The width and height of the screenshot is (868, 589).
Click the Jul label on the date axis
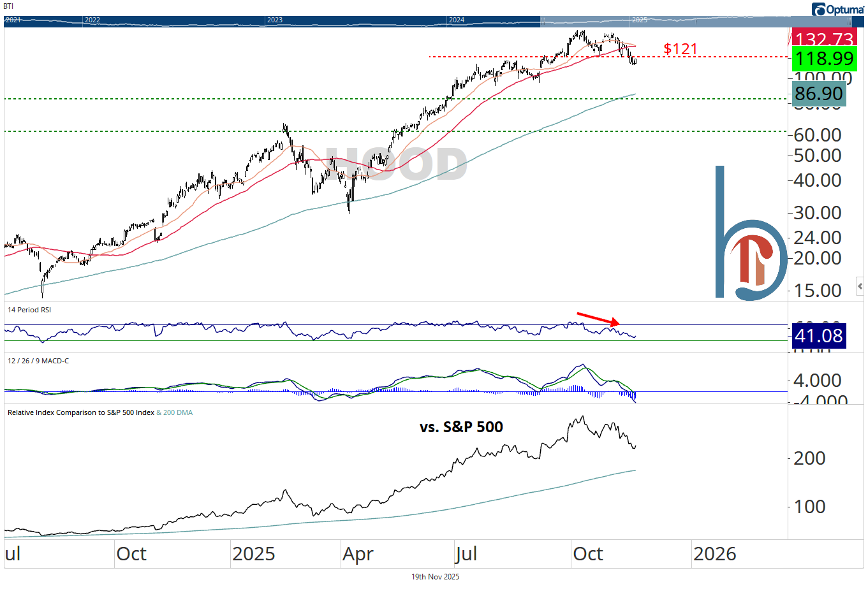pyautogui.click(x=466, y=554)
